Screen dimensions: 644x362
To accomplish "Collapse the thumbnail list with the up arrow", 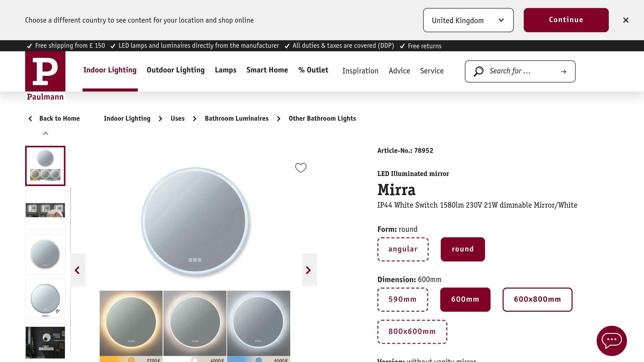I will [45, 133].
